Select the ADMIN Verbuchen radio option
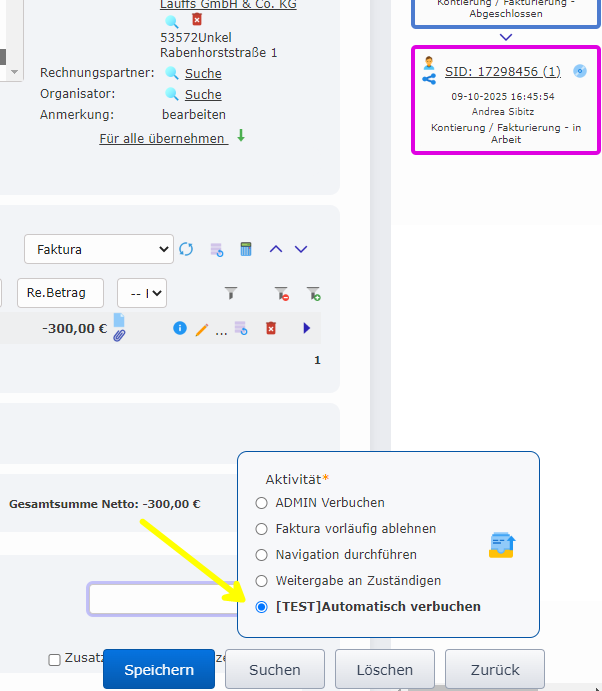The height and width of the screenshot is (691, 602). tap(262, 503)
